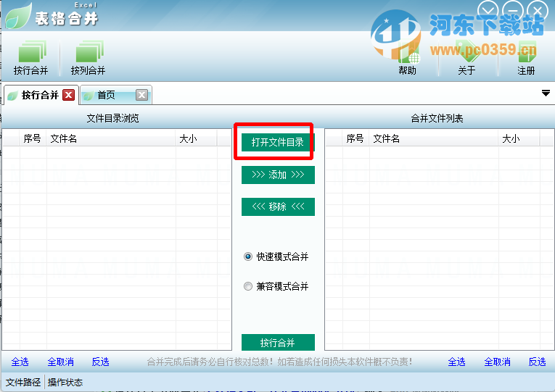Close the 首页 tab

142,95
